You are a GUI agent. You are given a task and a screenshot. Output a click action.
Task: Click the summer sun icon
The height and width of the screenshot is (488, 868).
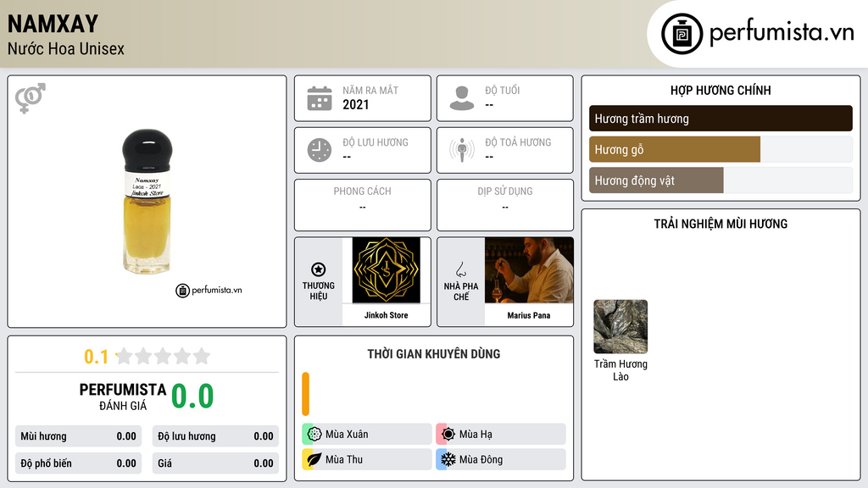pyautogui.click(x=448, y=434)
